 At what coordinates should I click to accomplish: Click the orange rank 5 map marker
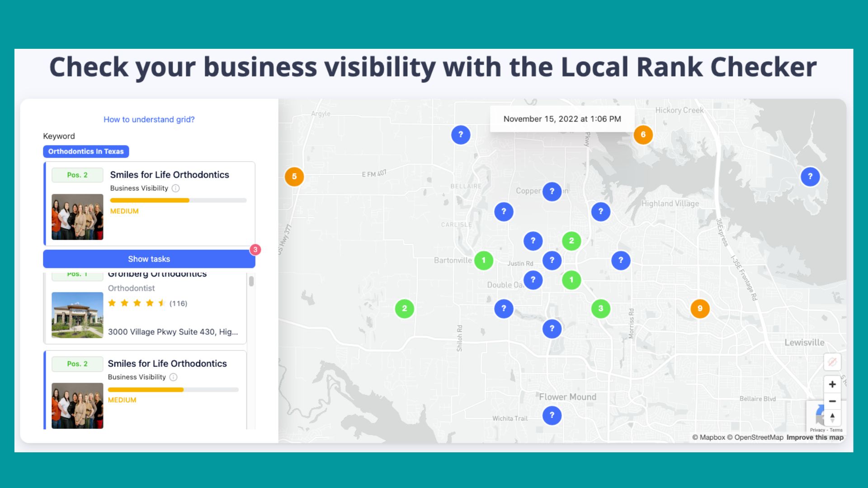tap(294, 176)
